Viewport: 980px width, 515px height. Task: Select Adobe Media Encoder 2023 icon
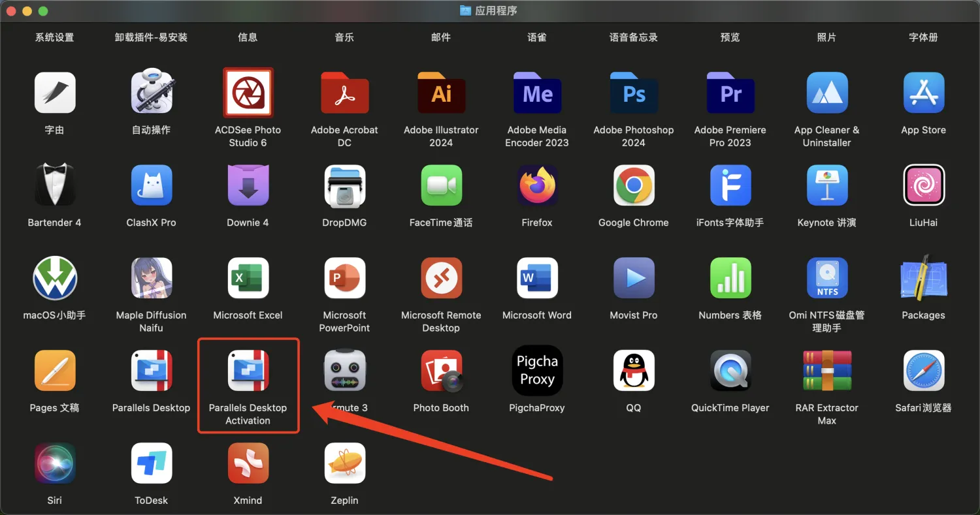click(537, 93)
